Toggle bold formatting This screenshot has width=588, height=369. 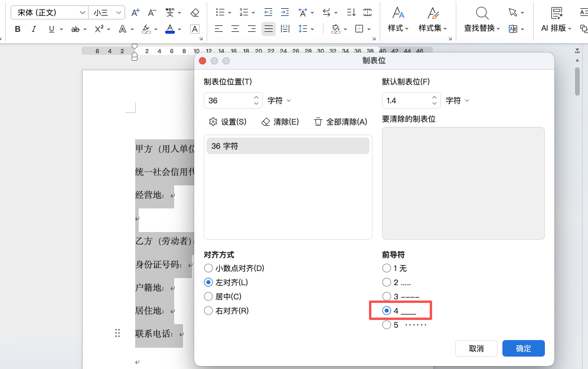click(x=18, y=29)
